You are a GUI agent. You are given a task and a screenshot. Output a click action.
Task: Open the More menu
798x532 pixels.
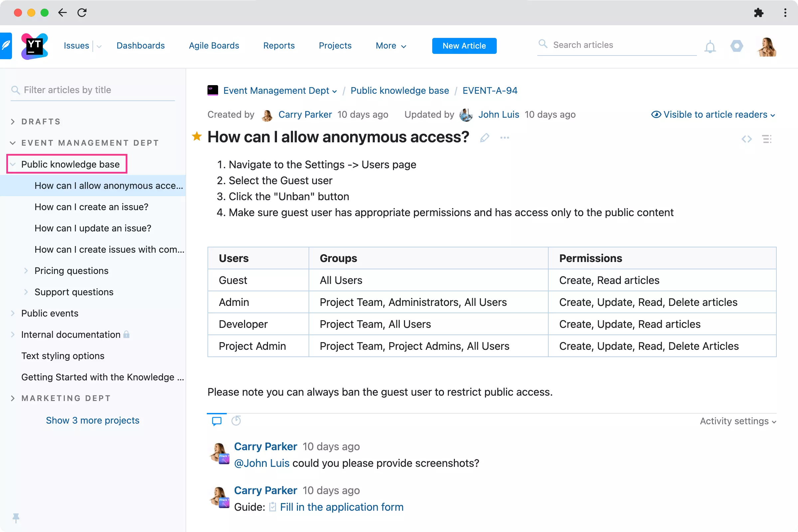(x=391, y=46)
